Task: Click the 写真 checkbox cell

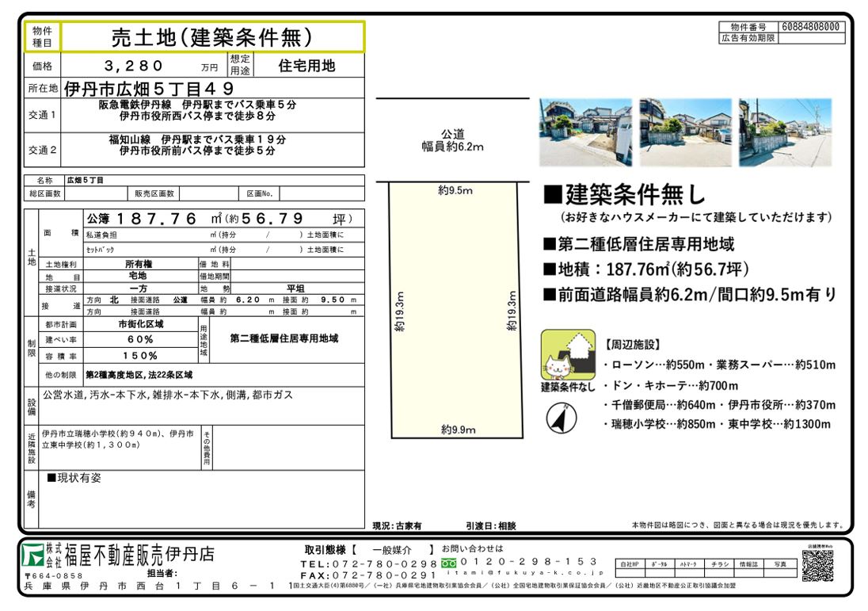Action: pos(780,564)
